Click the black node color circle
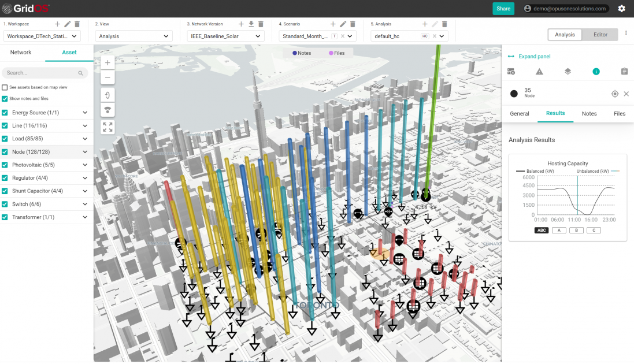The height and width of the screenshot is (364, 634). tap(513, 94)
